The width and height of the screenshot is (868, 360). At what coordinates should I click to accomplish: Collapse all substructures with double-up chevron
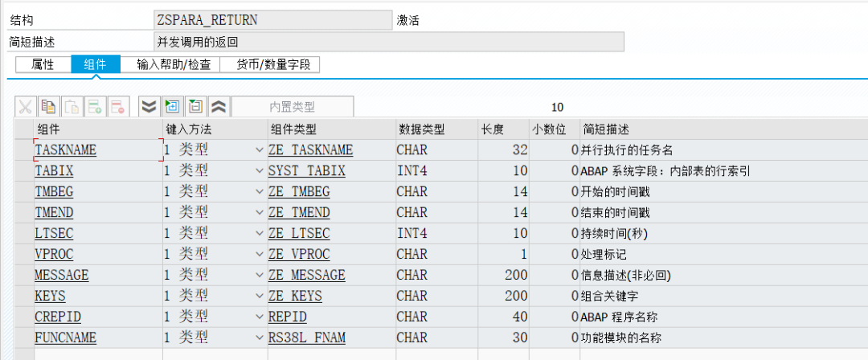pos(219,106)
